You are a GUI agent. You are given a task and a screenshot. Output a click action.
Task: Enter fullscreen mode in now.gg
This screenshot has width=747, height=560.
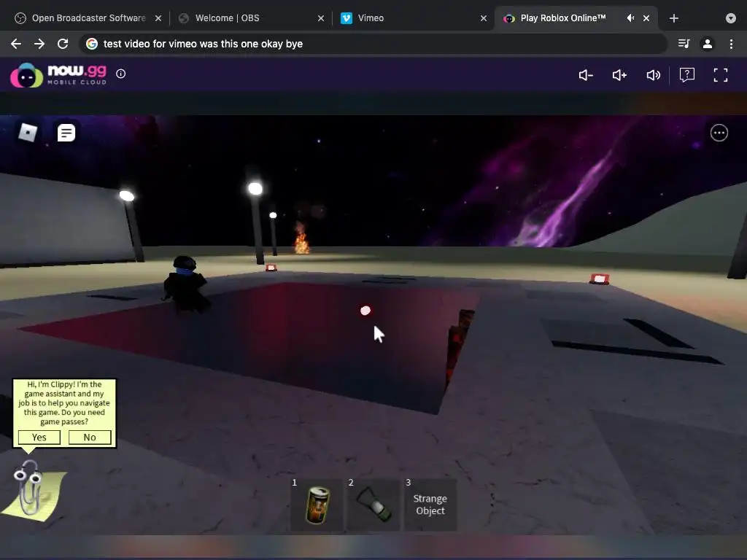tap(720, 75)
